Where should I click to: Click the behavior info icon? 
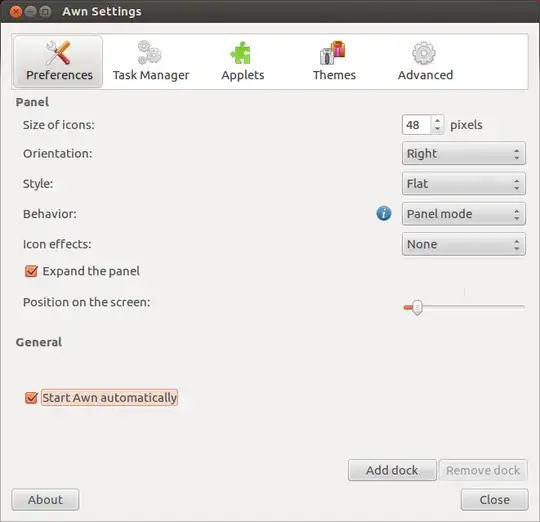point(384,213)
